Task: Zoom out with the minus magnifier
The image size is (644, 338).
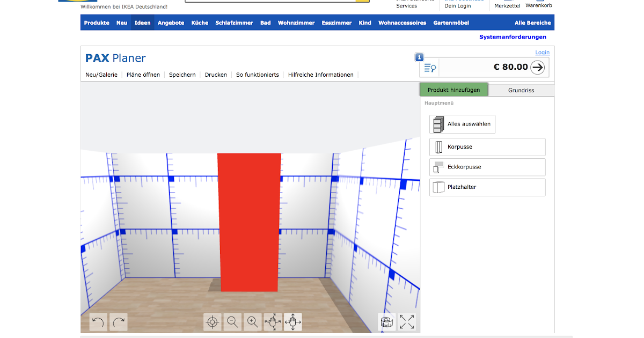Action: click(232, 322)
